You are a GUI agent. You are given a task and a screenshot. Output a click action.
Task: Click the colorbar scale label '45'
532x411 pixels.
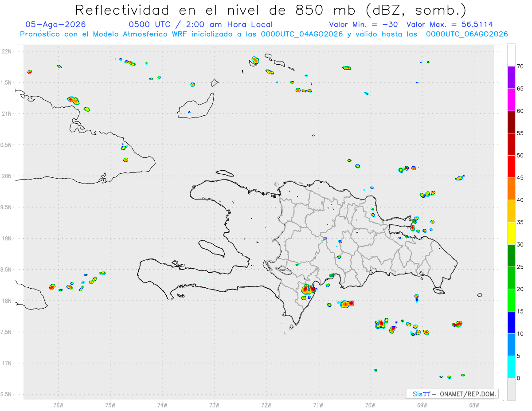click(x=520, y=178)
